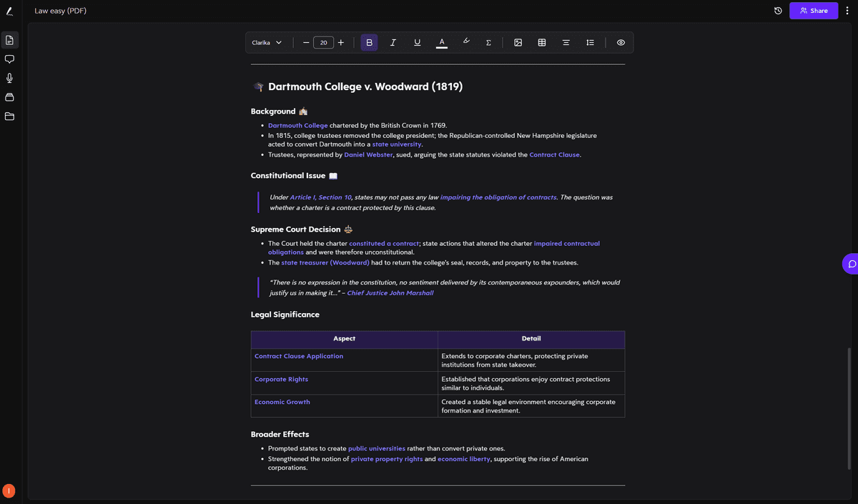This screenshot has height=504, width=858.
Task: Click economic liberty highlighted term
Action: 464,459
